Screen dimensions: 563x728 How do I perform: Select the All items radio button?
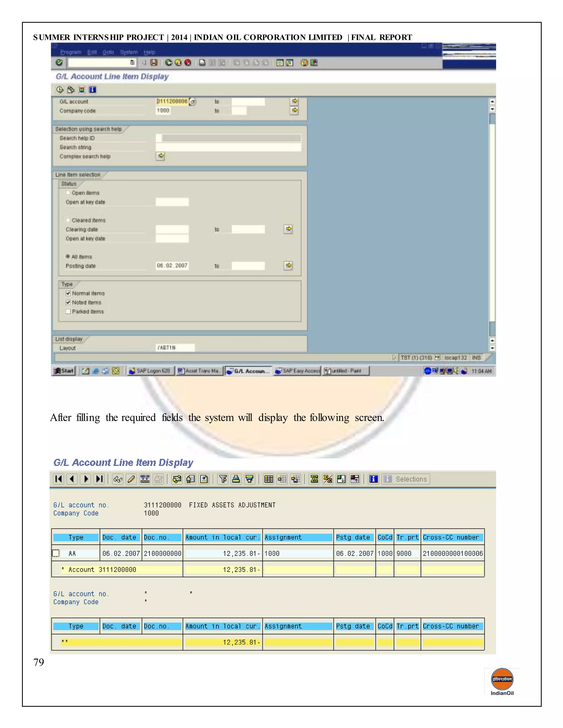(x=68, y=256)
